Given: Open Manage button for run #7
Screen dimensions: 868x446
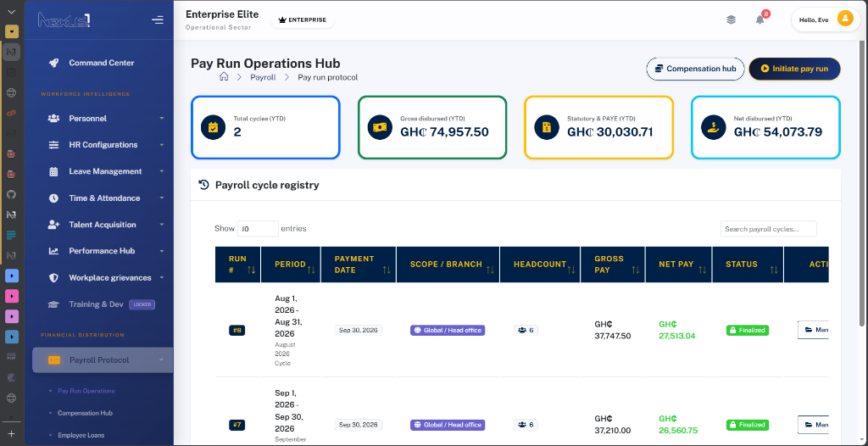Looking at the screenshot, I should coord(813,425).
